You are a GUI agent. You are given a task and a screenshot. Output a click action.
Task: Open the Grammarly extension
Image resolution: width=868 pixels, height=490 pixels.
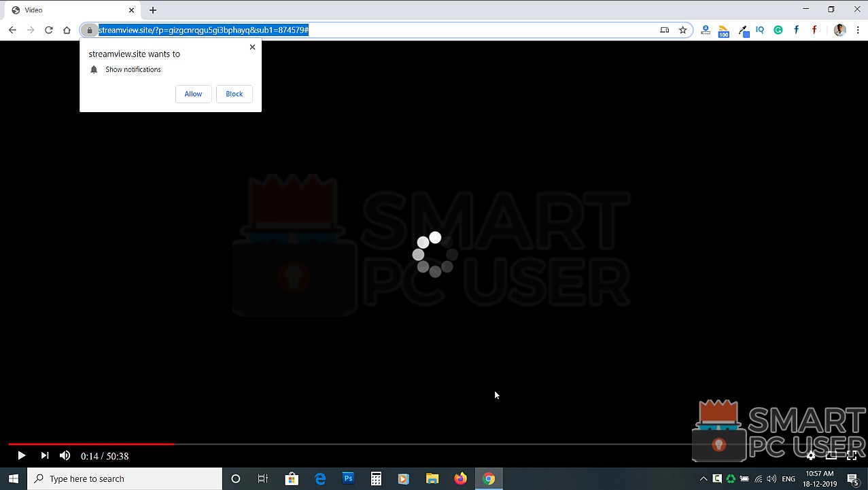pos(778,30)
